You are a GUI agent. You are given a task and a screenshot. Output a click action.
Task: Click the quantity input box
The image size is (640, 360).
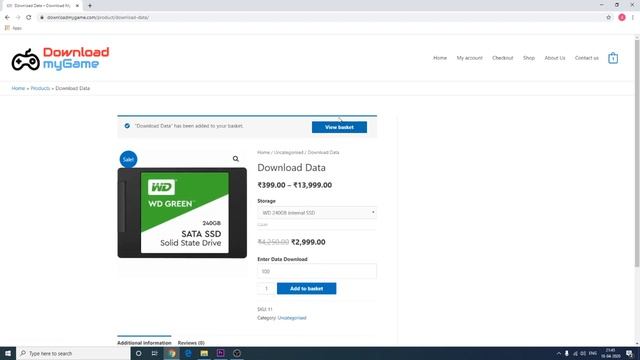(266, 289)
